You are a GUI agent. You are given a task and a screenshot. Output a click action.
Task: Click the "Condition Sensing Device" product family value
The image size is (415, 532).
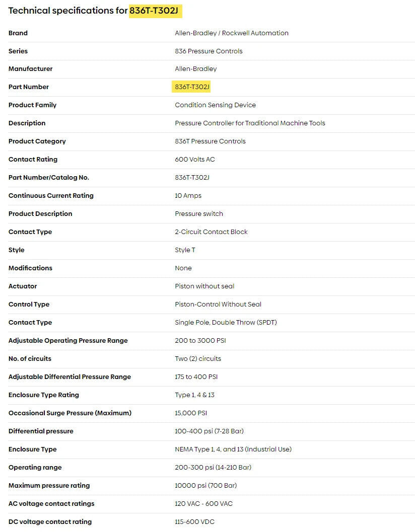pyautogui.click(x=215, y=105)
